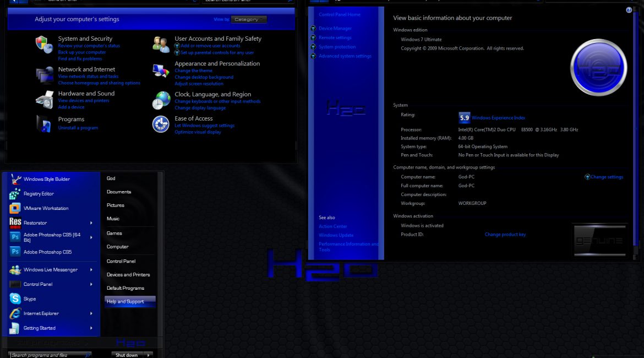644x358 pixels.
Task: Click the Shut down button
Action: point(127,355)
